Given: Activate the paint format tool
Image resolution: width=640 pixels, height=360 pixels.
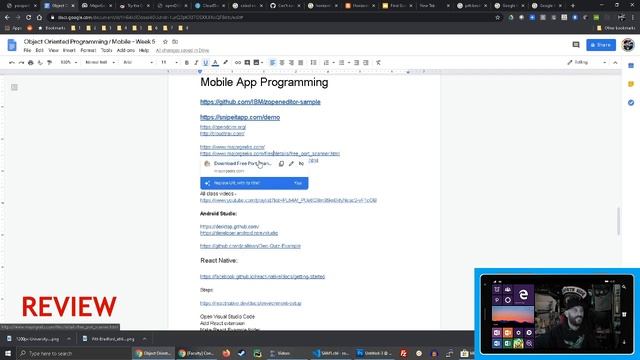Looking at the screenshot, I should click(x=49, y=62).
